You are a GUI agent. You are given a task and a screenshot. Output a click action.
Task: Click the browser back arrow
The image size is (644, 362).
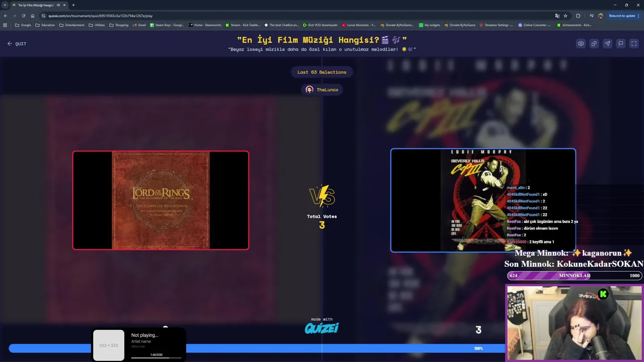pos(6,16)
